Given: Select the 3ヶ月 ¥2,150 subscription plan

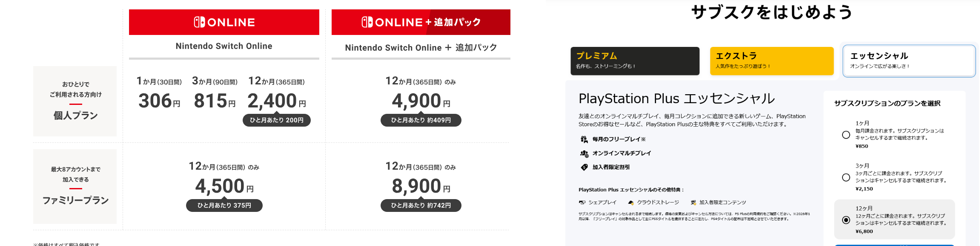Looking at the screenshot, I should (x=846, y=177).
